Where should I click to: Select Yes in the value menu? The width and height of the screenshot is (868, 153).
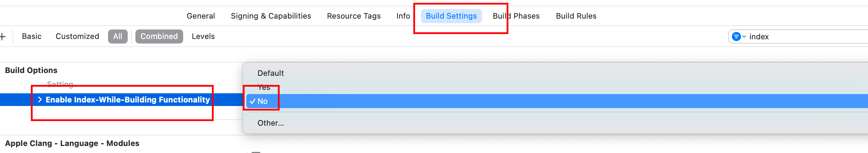(264, 87)
